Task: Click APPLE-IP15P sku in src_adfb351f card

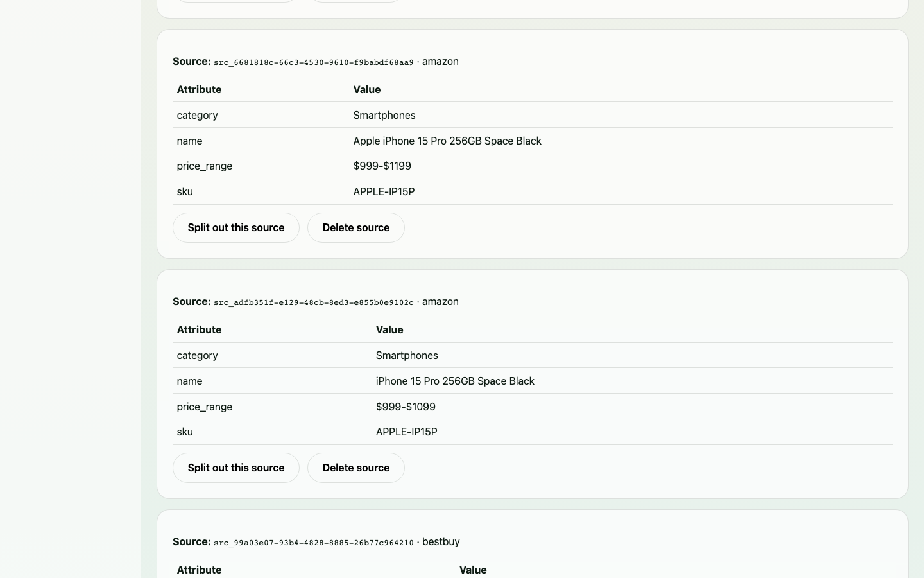Action: click(406, 432)
